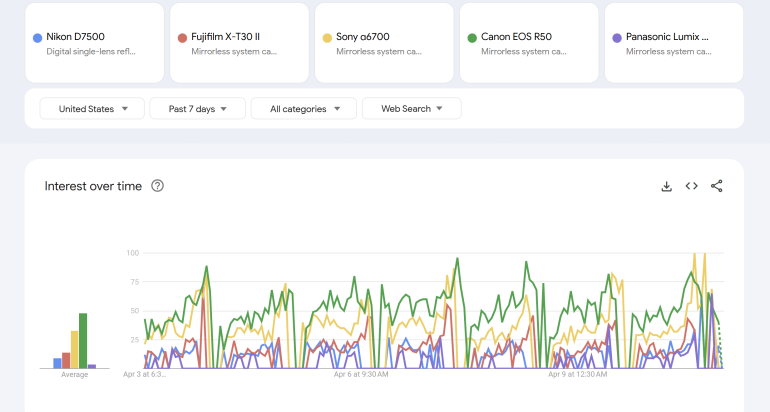
Task: Click the green Canon color dot
Action: point(472,38)
